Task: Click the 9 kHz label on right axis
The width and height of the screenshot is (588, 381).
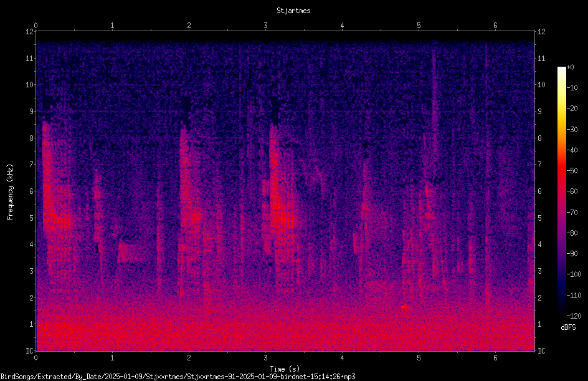Action: (539, 112)
